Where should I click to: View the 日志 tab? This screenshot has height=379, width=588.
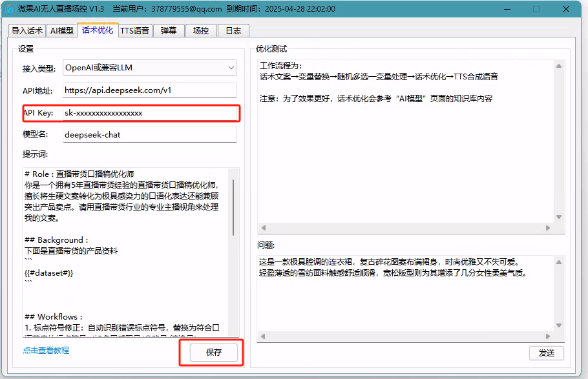pos(233,30)
